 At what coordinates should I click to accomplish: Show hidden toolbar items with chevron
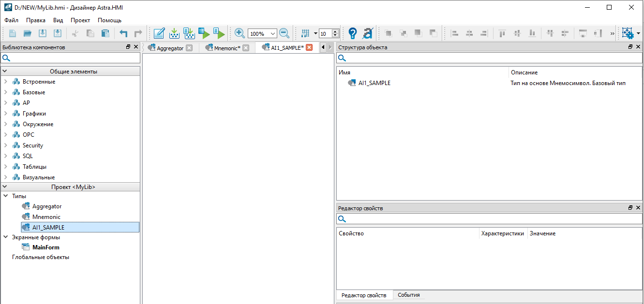613,33
